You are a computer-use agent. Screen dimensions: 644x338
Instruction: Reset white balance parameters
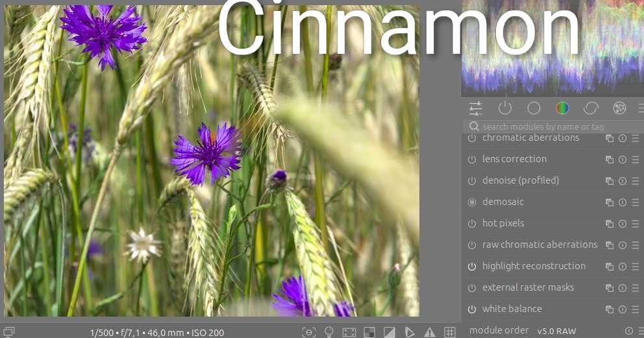(623, 309)
